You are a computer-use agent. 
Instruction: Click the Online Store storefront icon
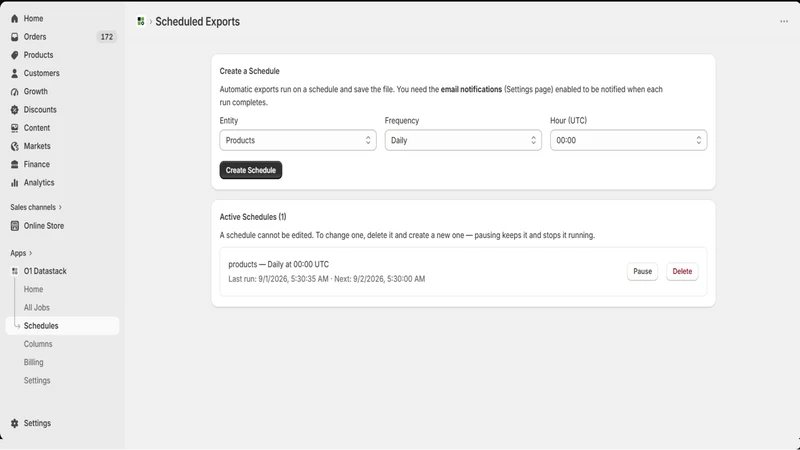[x=14, y=226]
